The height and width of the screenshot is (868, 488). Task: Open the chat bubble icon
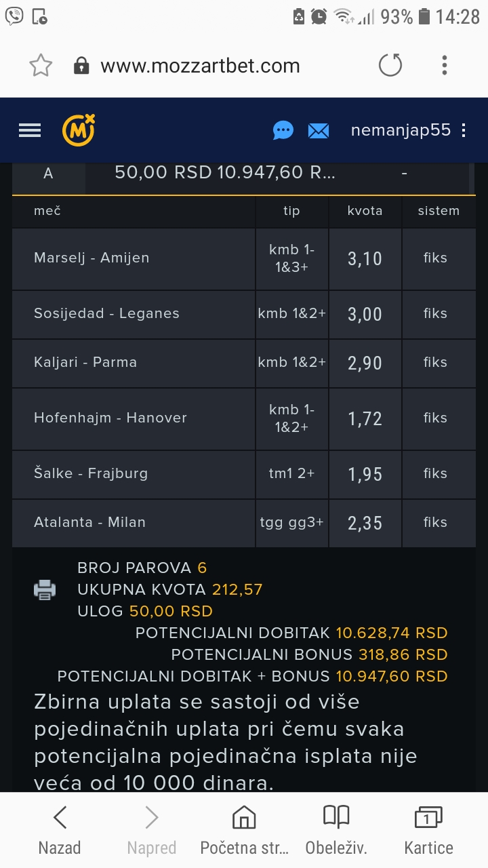pos(283,130)
